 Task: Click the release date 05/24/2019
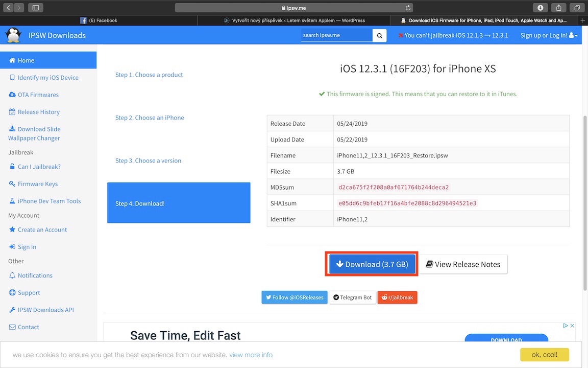(x=352, y=124)
